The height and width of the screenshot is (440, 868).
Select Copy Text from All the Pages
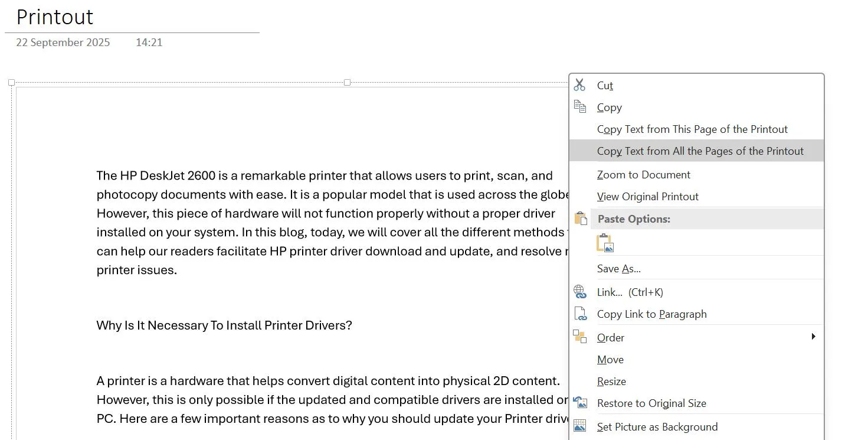[700, 151]
